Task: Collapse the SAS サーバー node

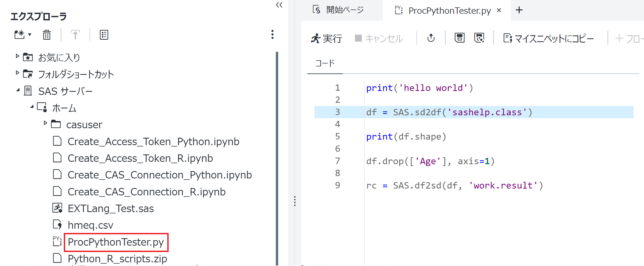Action: pos(18,90)
